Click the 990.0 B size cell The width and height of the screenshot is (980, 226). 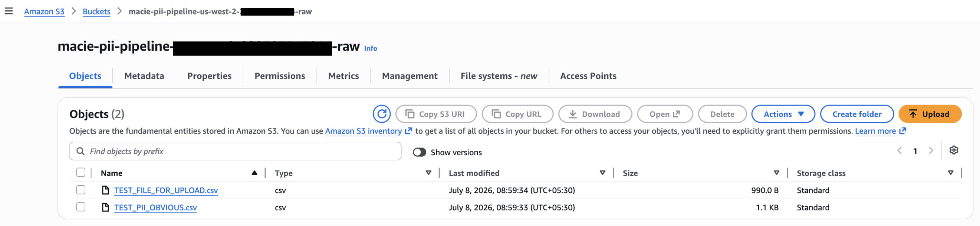[x=764, y=190]
